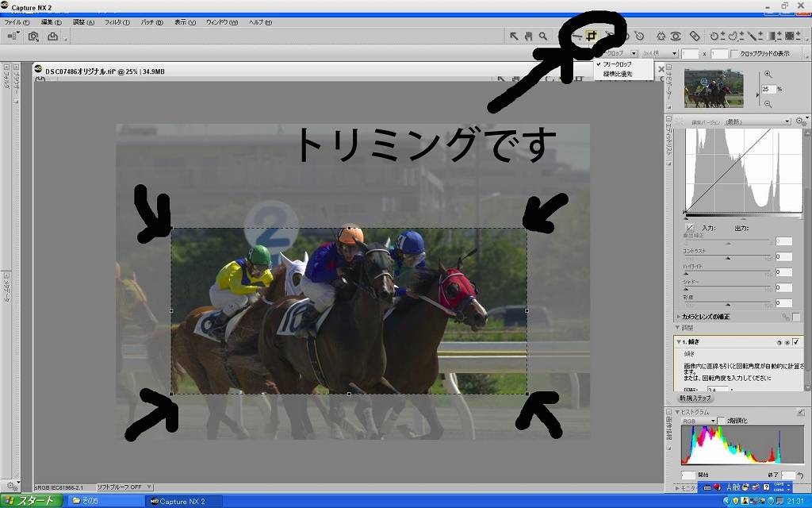Toggle the カメラとレンズの補正 checkbox
812x508 pixels.
pyautogui.click(x=796, y=317)
